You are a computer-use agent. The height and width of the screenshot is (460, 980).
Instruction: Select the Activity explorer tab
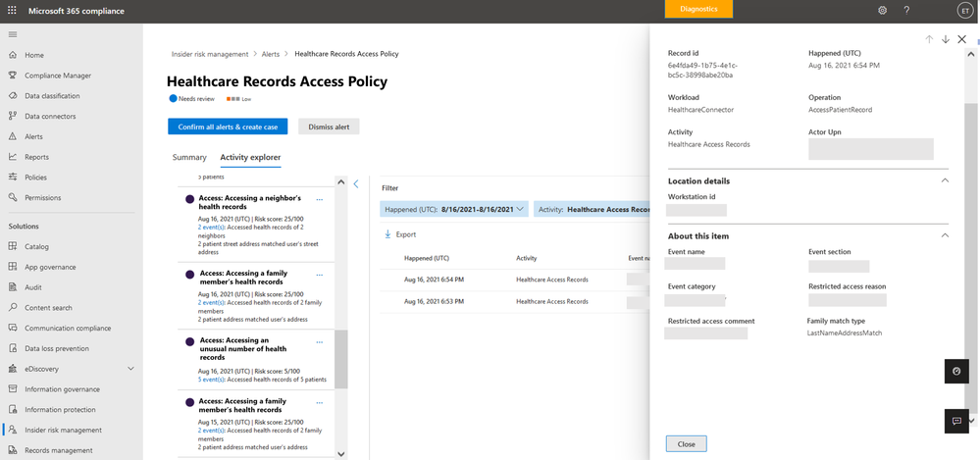(x=250, y=157)
